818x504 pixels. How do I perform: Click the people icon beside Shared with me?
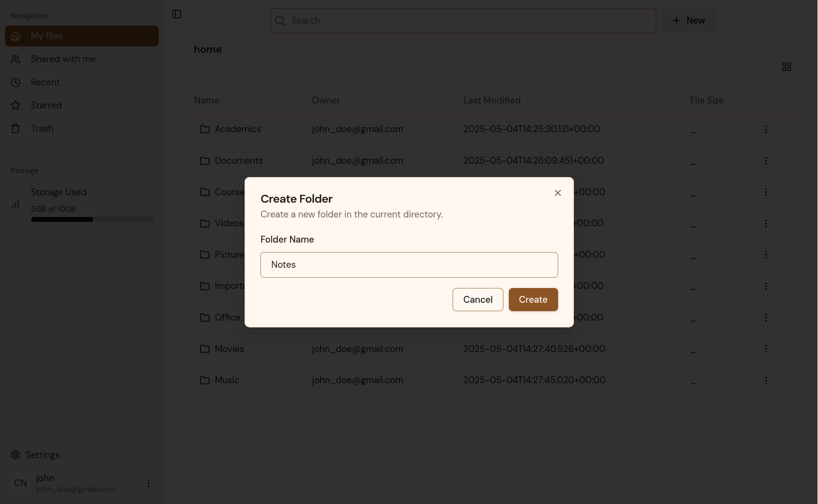[16, 59]
